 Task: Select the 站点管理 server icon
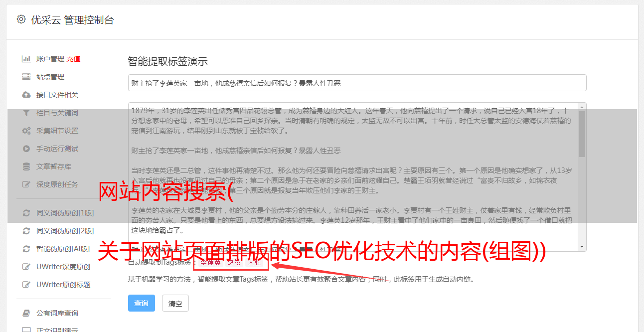point(26,77)
